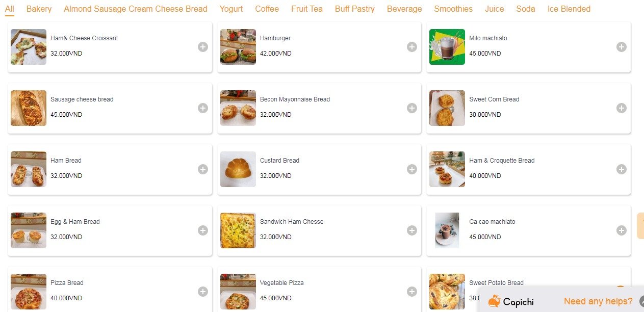Add Ham & Cheese Croissant with plus icon

(x=203, y=47)
